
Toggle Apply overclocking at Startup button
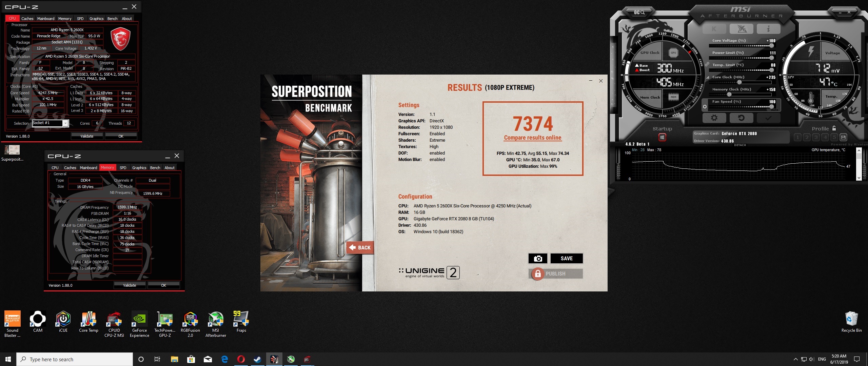pos(662,137)
